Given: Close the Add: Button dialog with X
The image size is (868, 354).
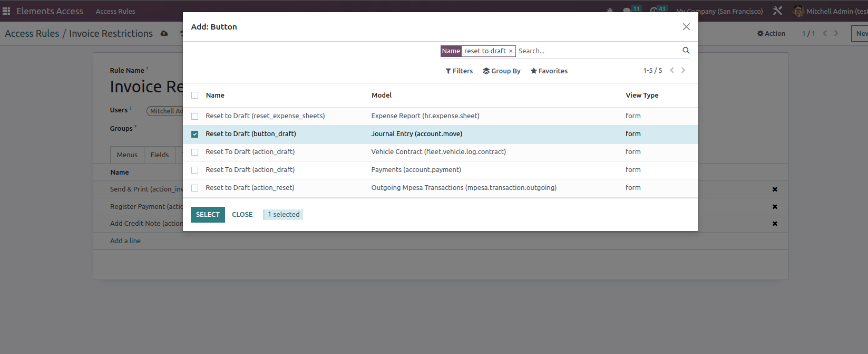Looking at the screenshot, I should (686, 27).
